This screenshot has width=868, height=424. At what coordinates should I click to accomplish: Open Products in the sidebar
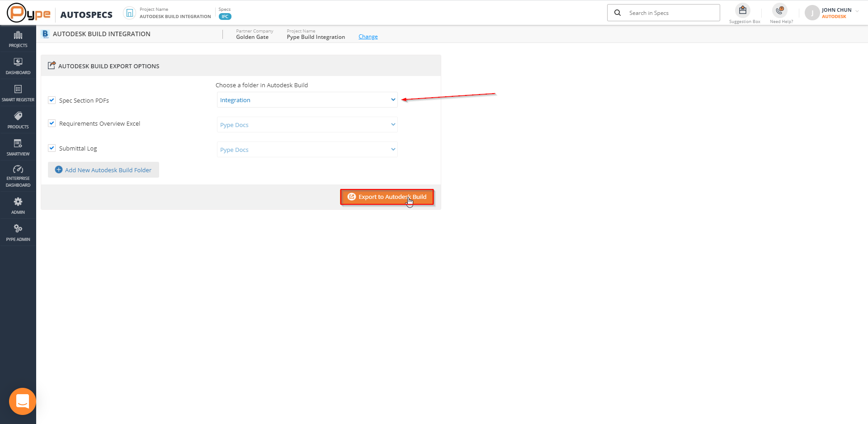click(18, 120)
